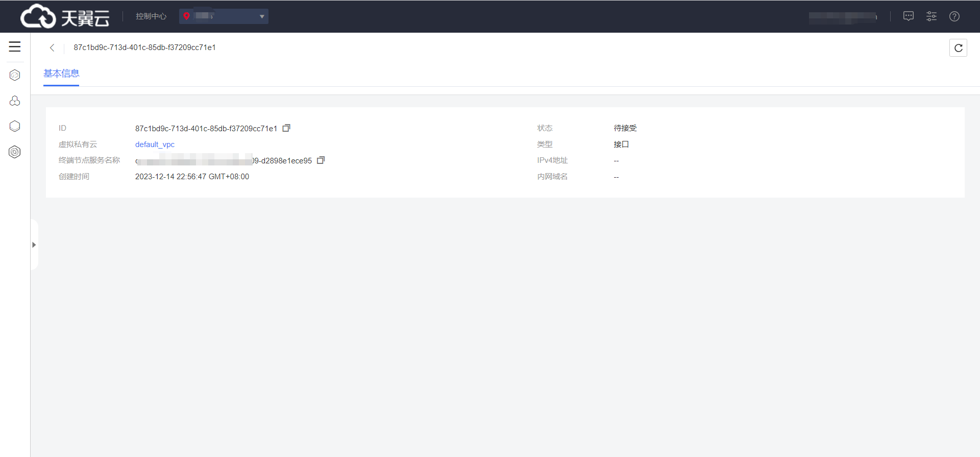Open the three-circles cluster sidebar icon

[x=15, y=101]
